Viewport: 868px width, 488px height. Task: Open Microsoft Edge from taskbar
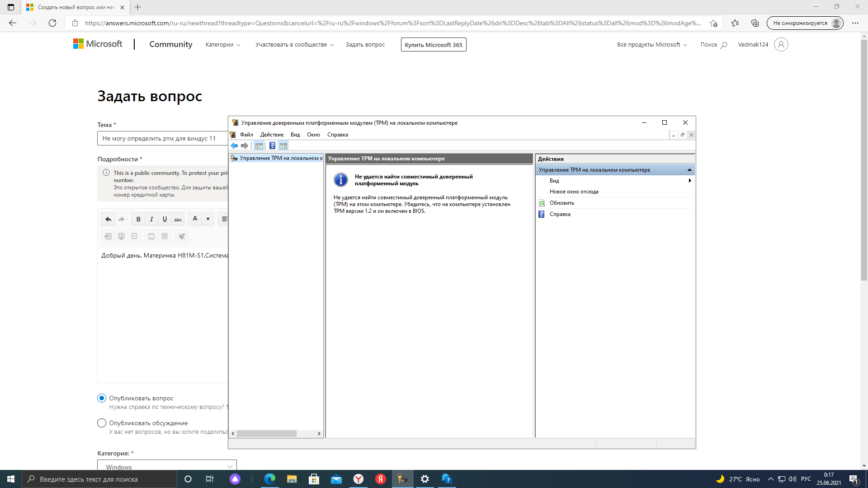(270, 479)
